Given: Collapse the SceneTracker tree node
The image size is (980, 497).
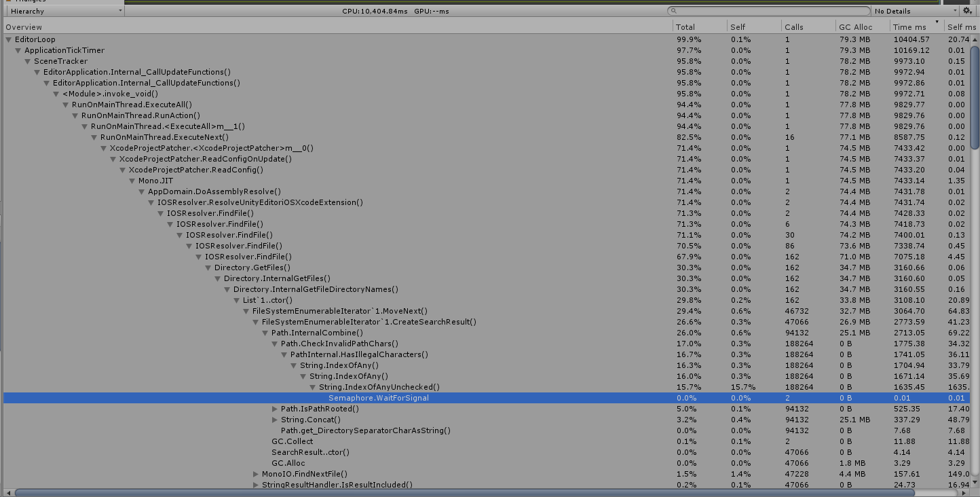Looking at the screenshot, I should pos(26,60).
